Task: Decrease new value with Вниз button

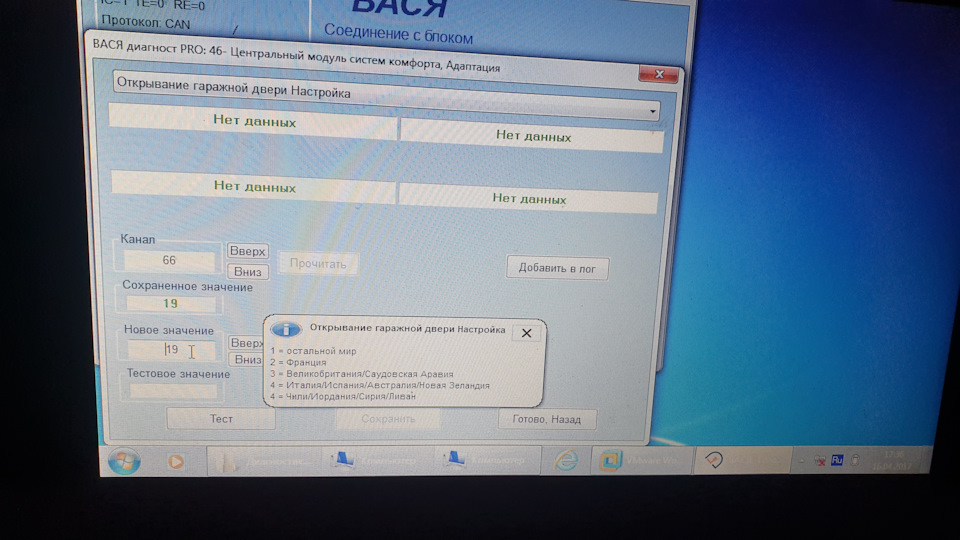Action: (247, 359)
